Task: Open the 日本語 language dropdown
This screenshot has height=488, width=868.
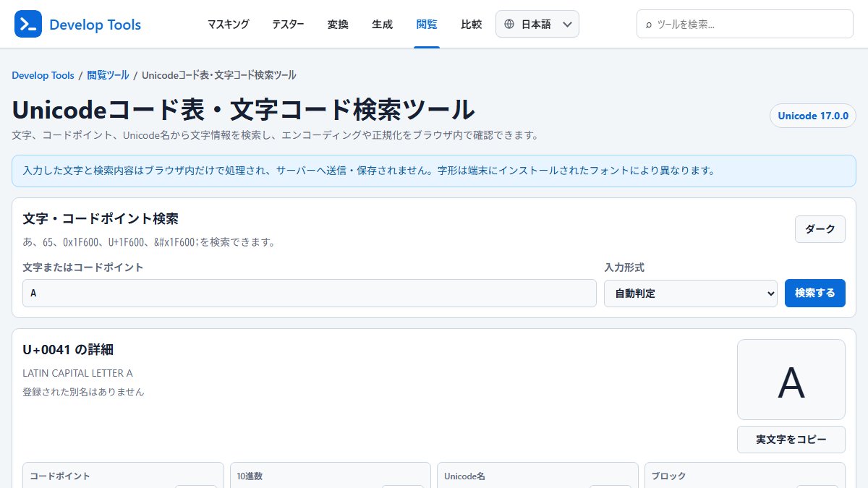Action: pos(537,25)
